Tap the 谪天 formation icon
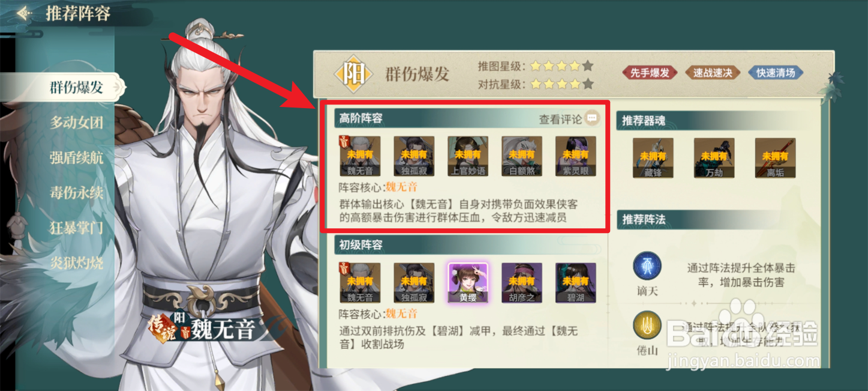The width and height of the screenshot is (868, 391). coord(647,266)
